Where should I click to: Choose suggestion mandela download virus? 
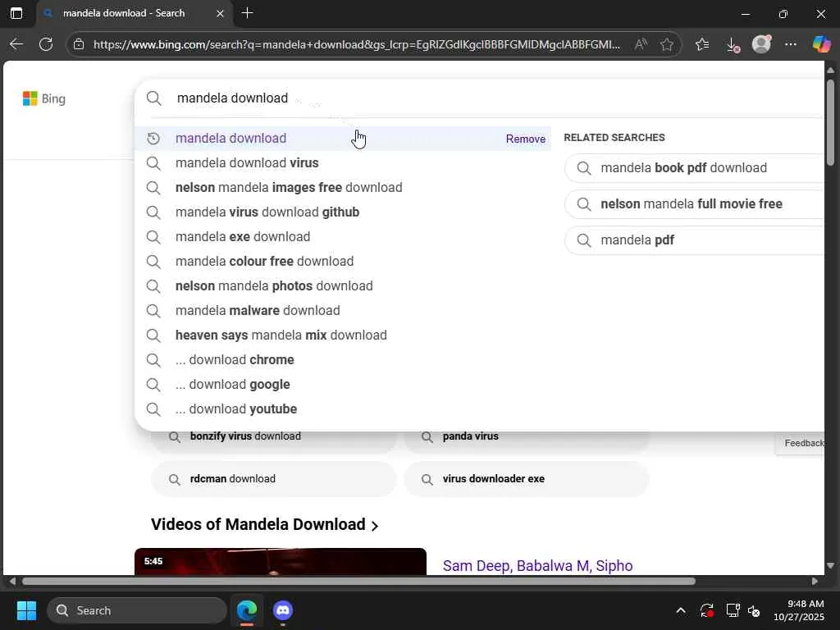[343, 163]
